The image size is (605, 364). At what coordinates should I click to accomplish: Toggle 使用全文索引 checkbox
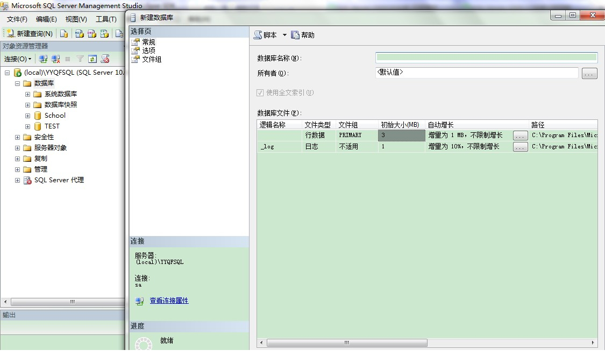260,93
